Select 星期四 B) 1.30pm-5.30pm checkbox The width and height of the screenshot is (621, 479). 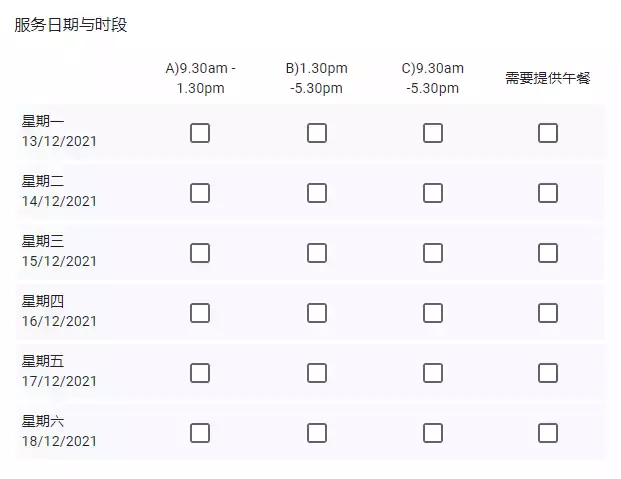(317, 313)
